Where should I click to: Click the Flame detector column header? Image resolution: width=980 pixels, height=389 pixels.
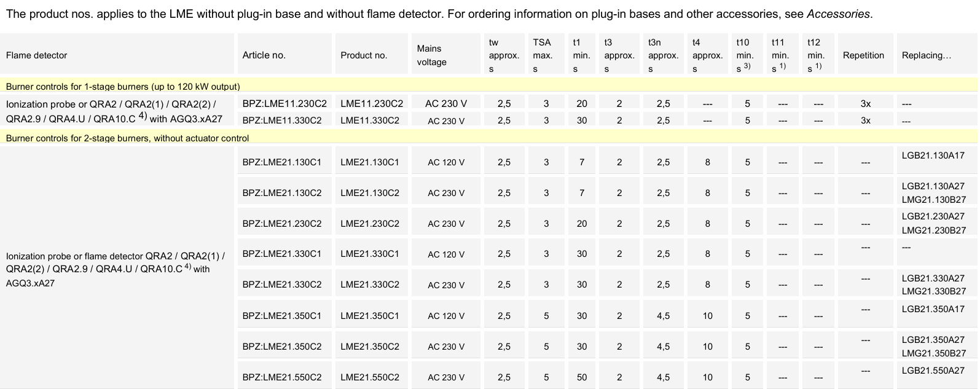[37, 55]
